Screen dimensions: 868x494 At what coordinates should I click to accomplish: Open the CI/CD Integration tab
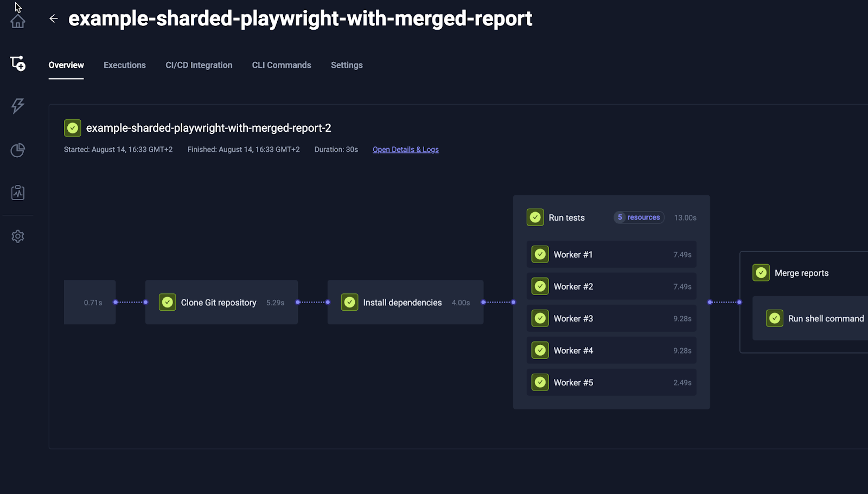(199, 65)
